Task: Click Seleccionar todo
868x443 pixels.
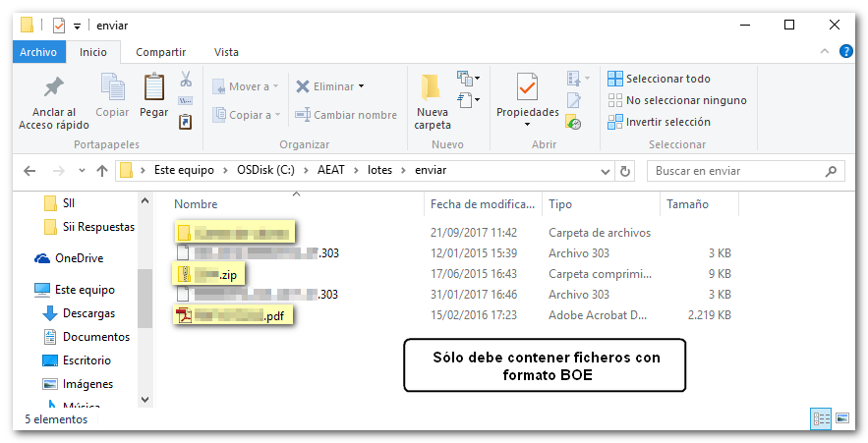Action: pos(659,79)
